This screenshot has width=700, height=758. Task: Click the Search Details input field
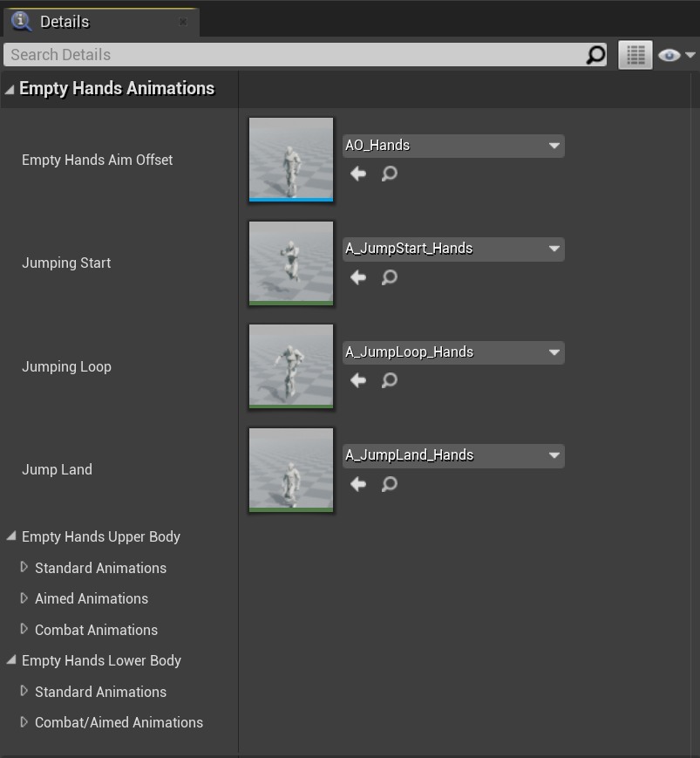coord(296,55)
